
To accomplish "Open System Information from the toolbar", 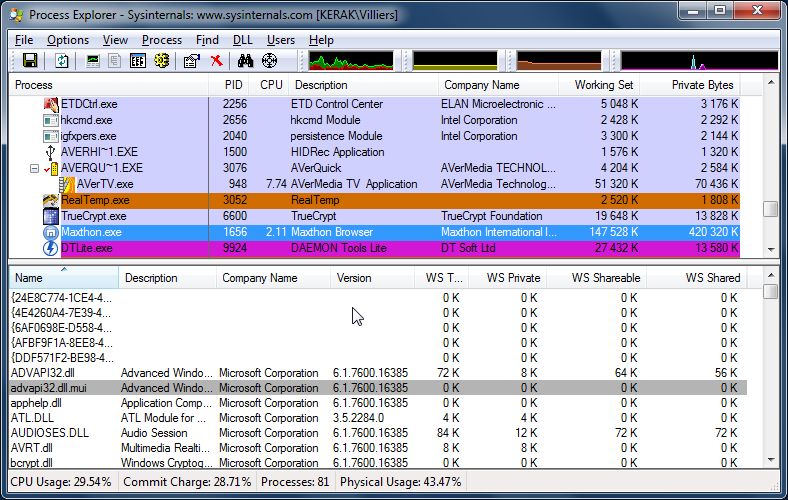I will tap(94, 62).
